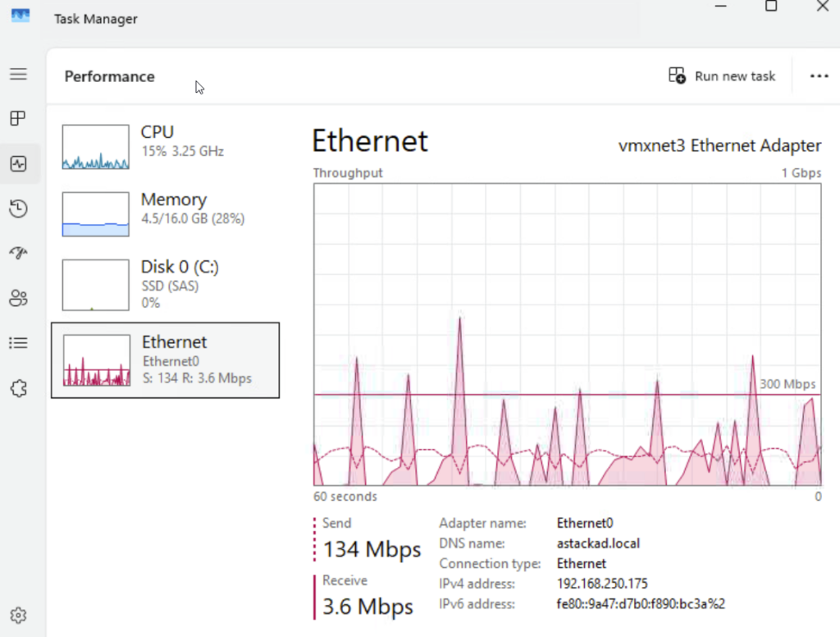This screenshot has width=840, height=637.
Task: Maximize the Task Manager window
Action: pyautogui.click(x=771, y=7)
